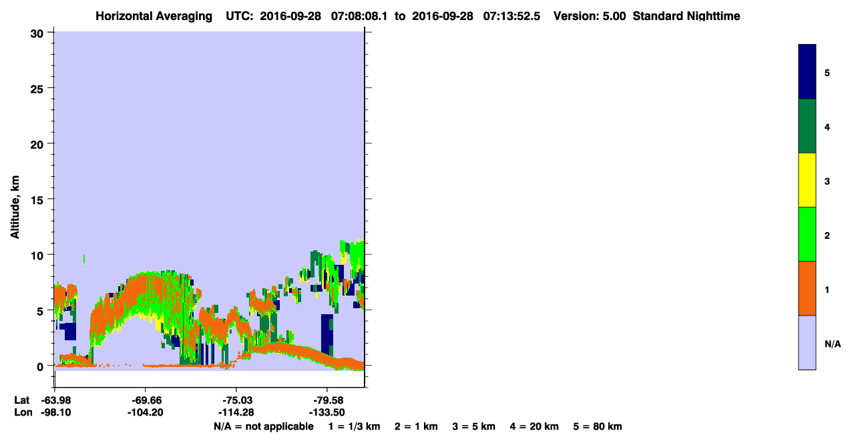Click the lavender N/A colorbar segment
The height and width of the screenshot is (445, 868).
(807, 342)
